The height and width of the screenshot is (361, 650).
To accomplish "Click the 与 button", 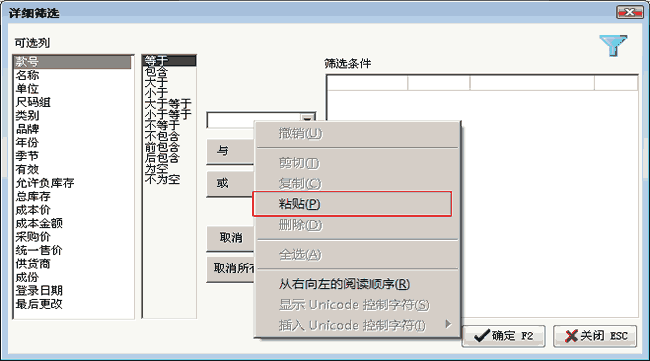I will coord(230,151).
